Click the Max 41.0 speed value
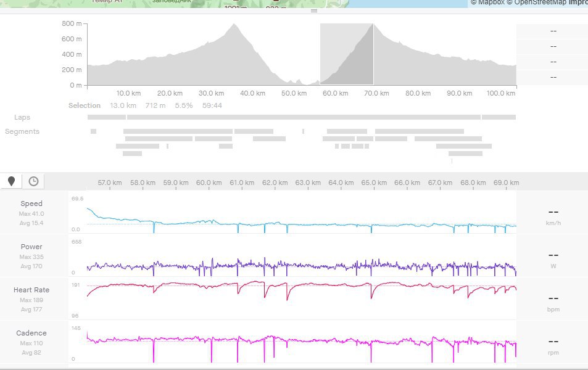This screenshot has height=370, width=588. pos(31,214)
